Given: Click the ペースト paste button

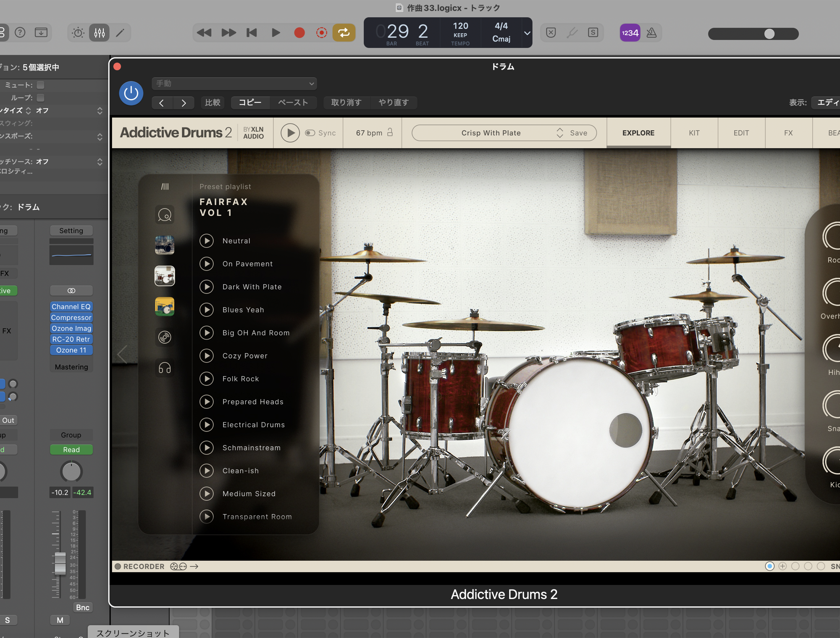Looking at the screenshot, I should tap(293, 103).
